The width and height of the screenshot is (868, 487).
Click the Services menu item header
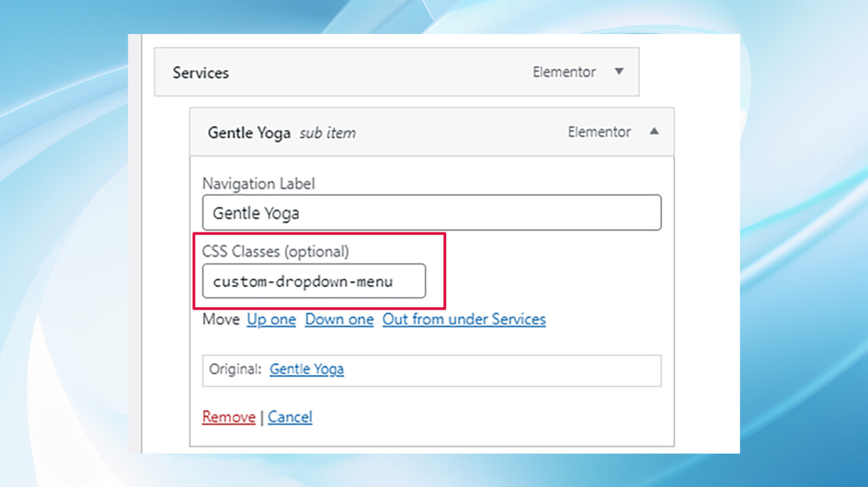[201, 73]
